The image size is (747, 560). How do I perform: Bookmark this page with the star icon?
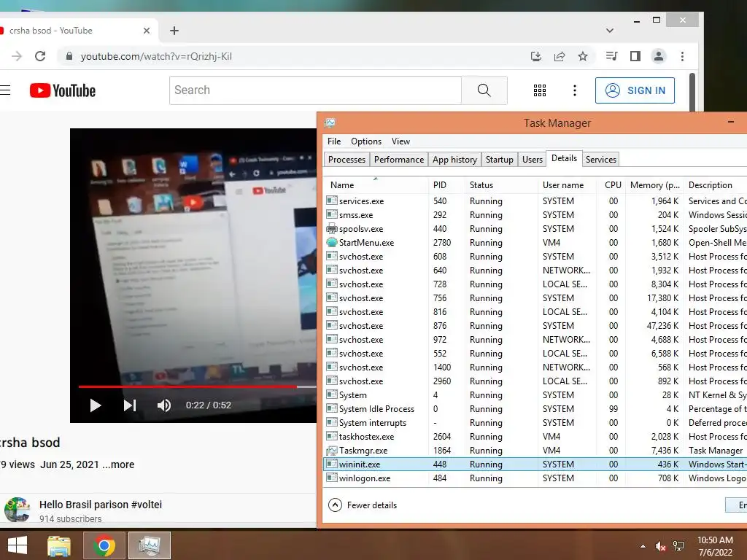pos(583,56)
